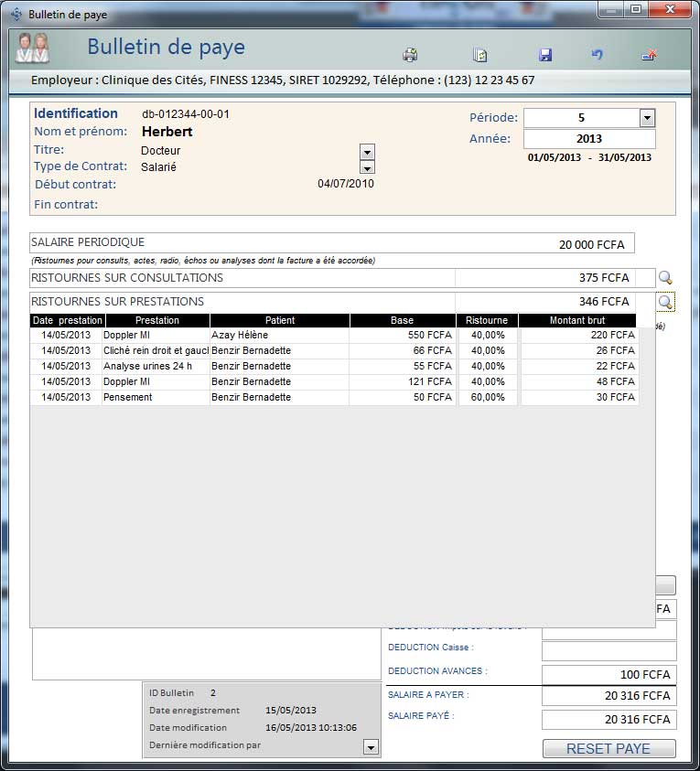Click the doctors avatar icon in the header

coord(32,48)
